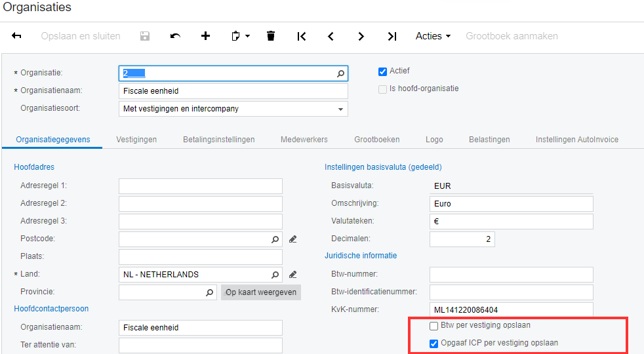Add a new record with plus icon

[205, 36]
